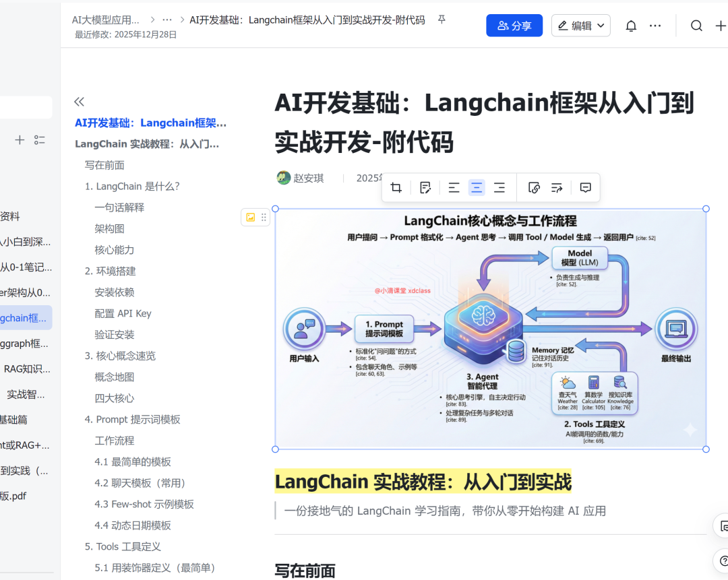This screenshot has height=580, width=728.
Task: Click the LangChain workflow diagram image
Action: click(x=491, y=329)
